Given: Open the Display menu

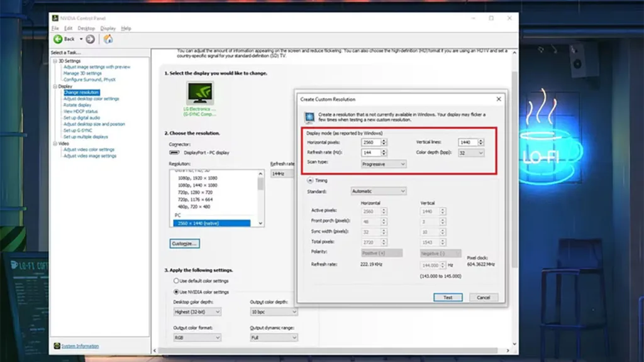Looking at the screenshot, I should (108, 28).
